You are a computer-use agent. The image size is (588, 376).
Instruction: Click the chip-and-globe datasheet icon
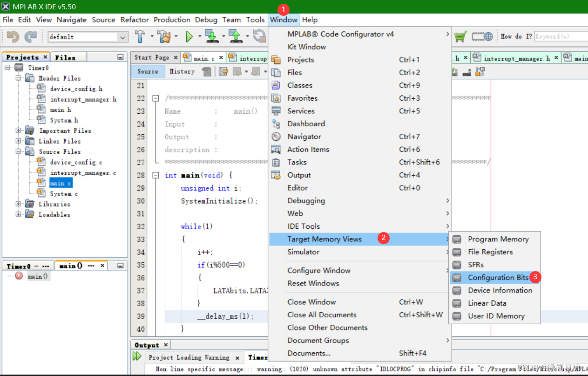pos(482,36)
